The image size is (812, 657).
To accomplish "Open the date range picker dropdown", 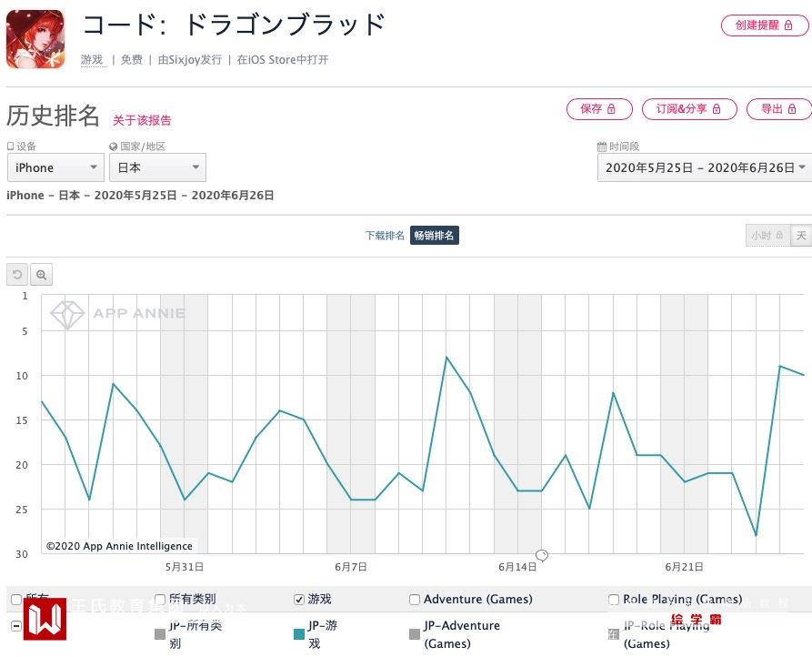I will (704, 167).
